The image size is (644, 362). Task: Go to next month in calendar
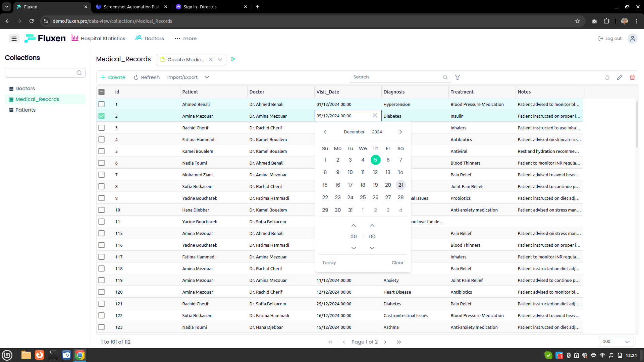pyautogui.click(x=400, y=132)
